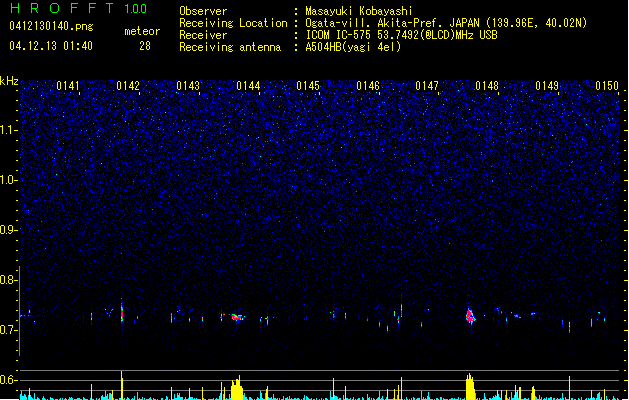
Task: Select the filename 0412130140.png
Action: [x=51, y=26]
